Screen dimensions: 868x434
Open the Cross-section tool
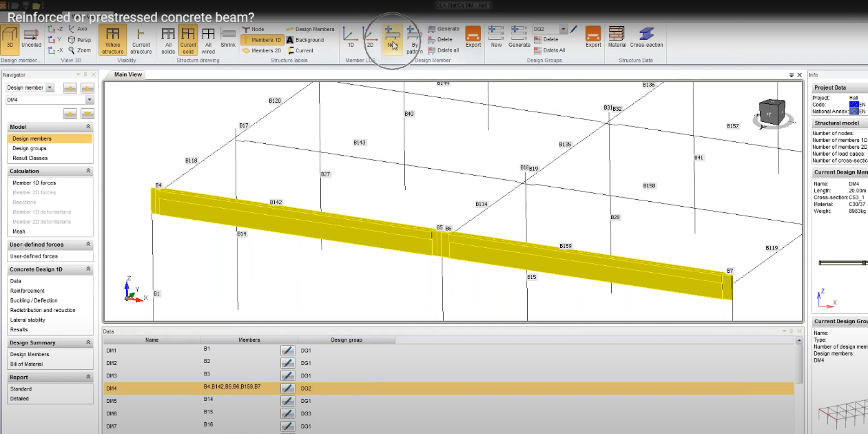point(646,37)
